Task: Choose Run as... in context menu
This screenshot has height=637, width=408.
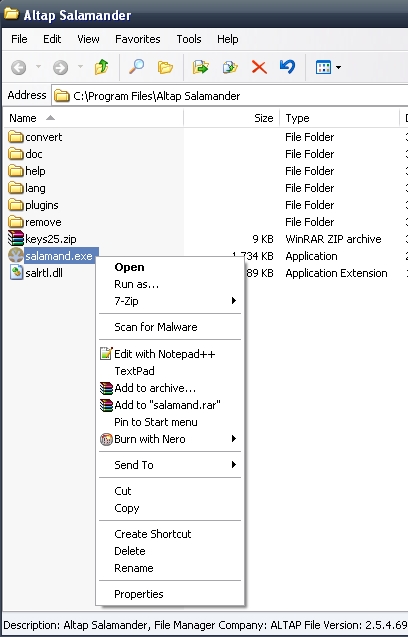Action: coord(170,284)
